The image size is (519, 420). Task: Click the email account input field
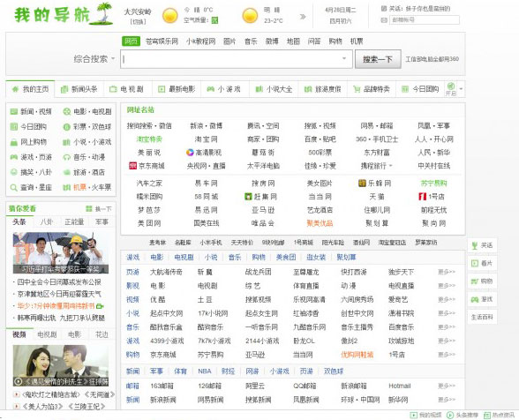click(x=425, y=20)
